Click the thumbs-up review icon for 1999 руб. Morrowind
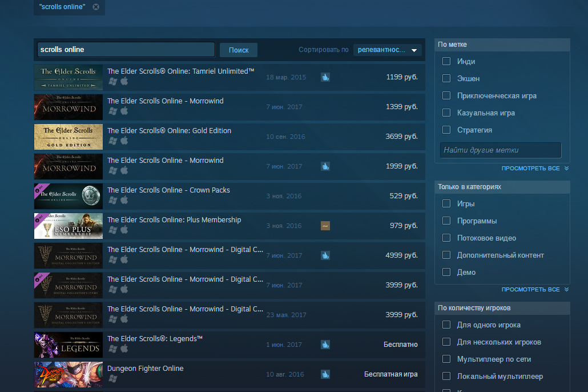The image size is (588, 392). click(325, 166)
